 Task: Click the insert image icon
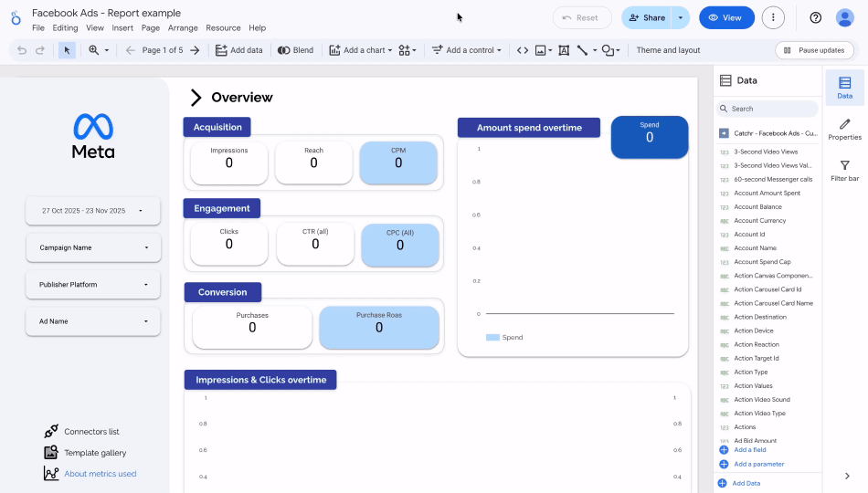[x=541, y=50]
